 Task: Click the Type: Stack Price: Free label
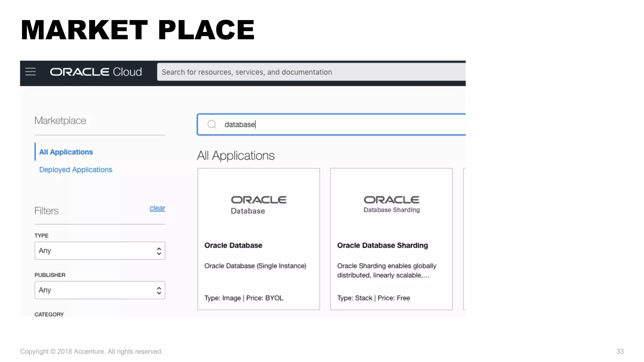point(374,298)
